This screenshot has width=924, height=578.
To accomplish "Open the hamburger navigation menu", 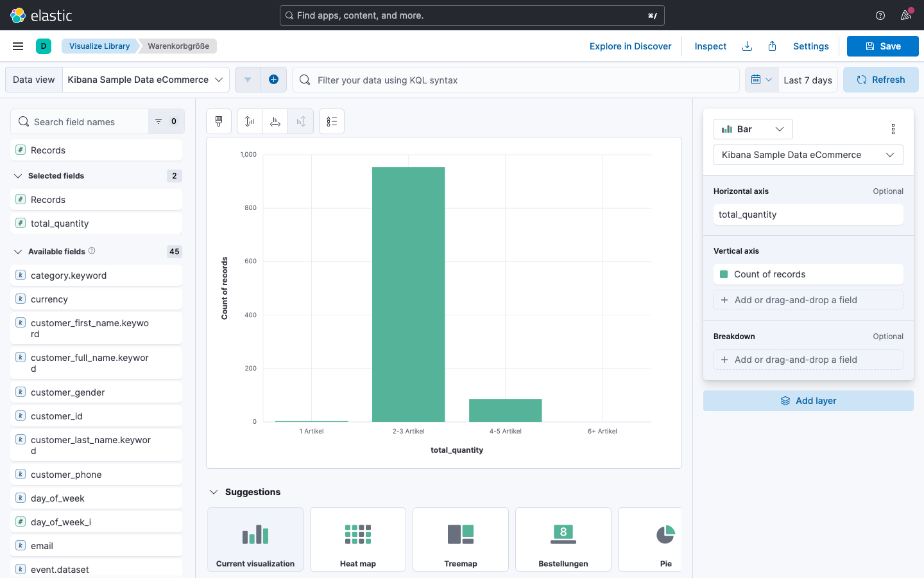I will (x=18, y=46).
